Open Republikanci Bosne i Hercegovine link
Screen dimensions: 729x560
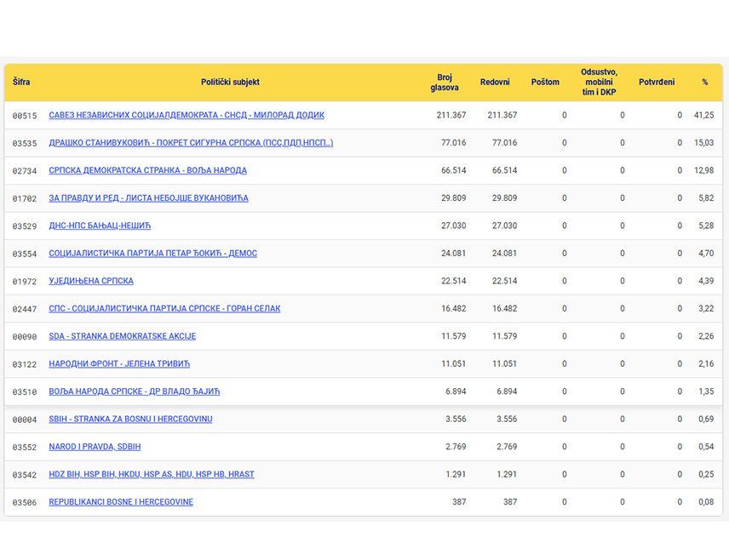coord(121,502)
